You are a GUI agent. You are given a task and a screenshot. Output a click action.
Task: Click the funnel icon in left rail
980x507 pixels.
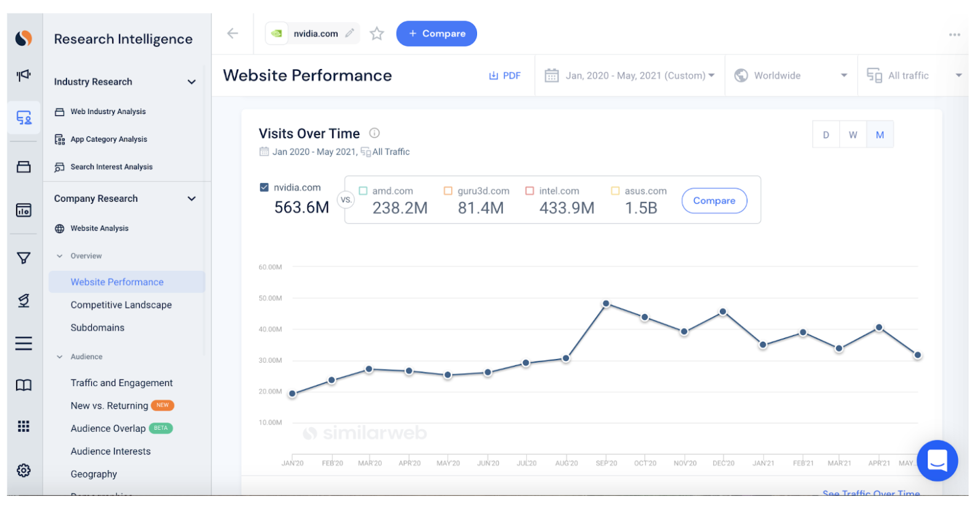tap(23, 258)
